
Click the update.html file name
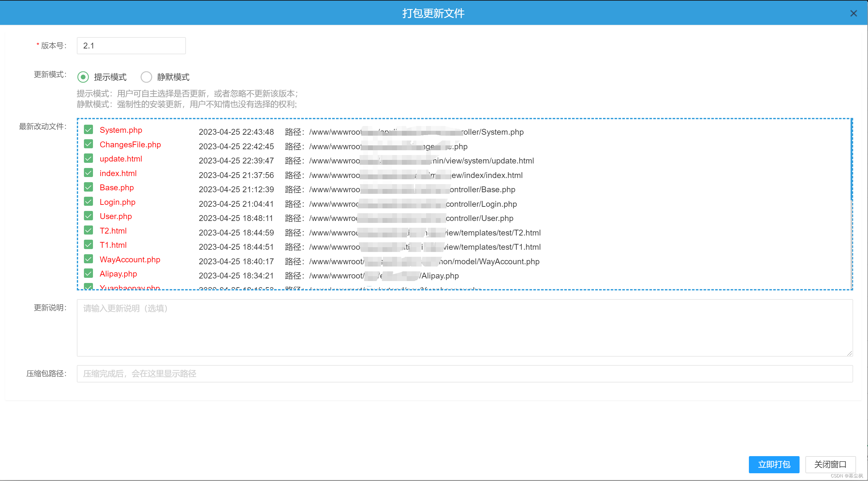point(121,159)
